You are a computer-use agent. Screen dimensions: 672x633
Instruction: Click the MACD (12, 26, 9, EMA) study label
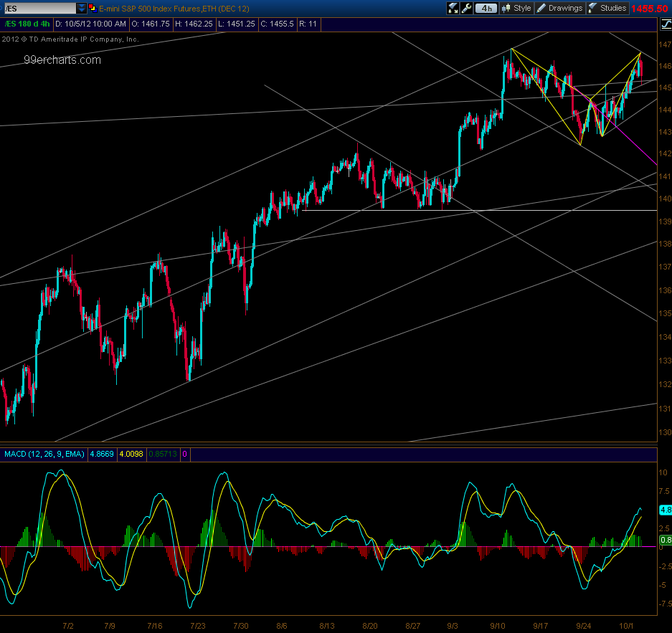(x=44, y=454)
